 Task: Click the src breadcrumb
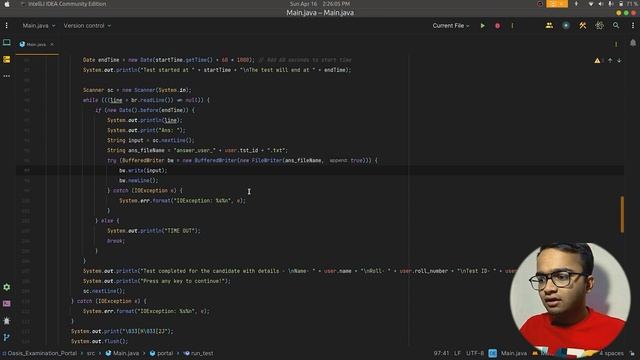pos(91,353)
